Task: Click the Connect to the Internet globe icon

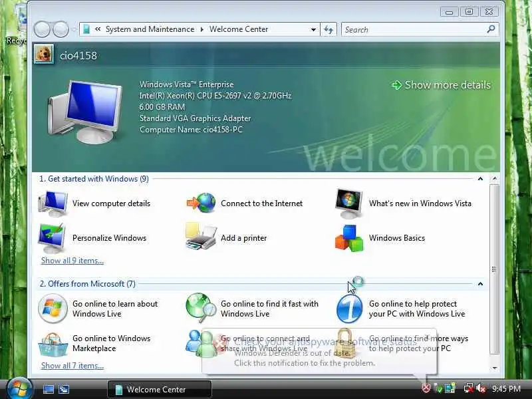Action: pos(201,203)
